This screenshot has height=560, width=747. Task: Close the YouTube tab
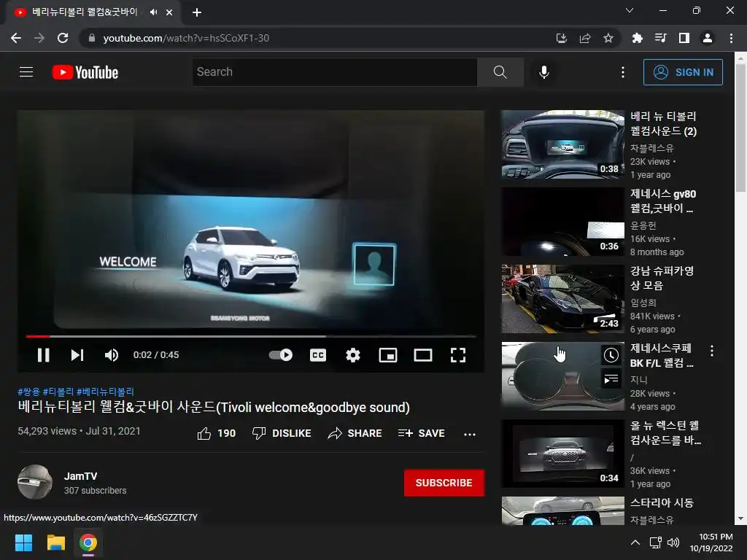click(169, 12)
